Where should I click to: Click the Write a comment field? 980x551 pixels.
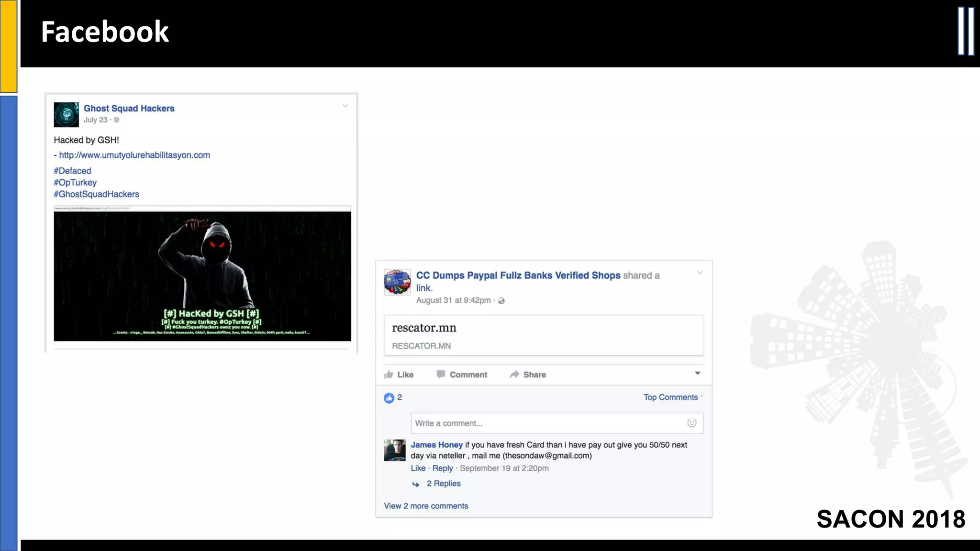tap(557, 423)
